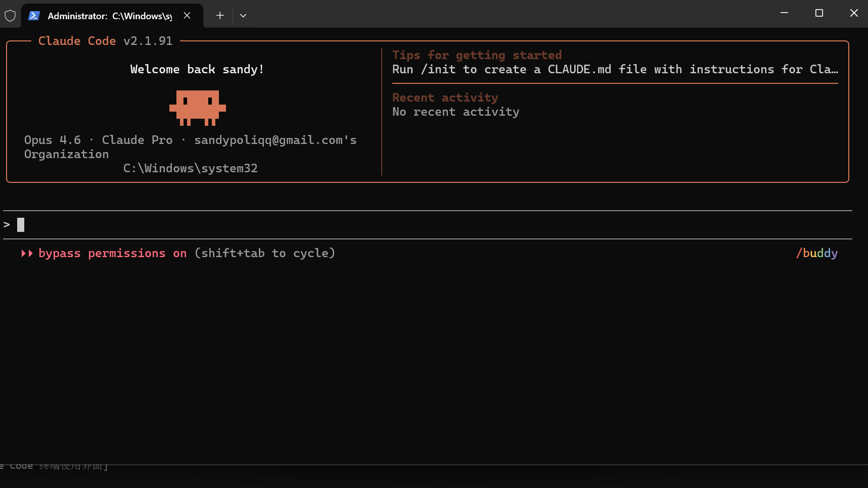Click the '(shift+tab to cycle)' hint

tap(265, 253)
